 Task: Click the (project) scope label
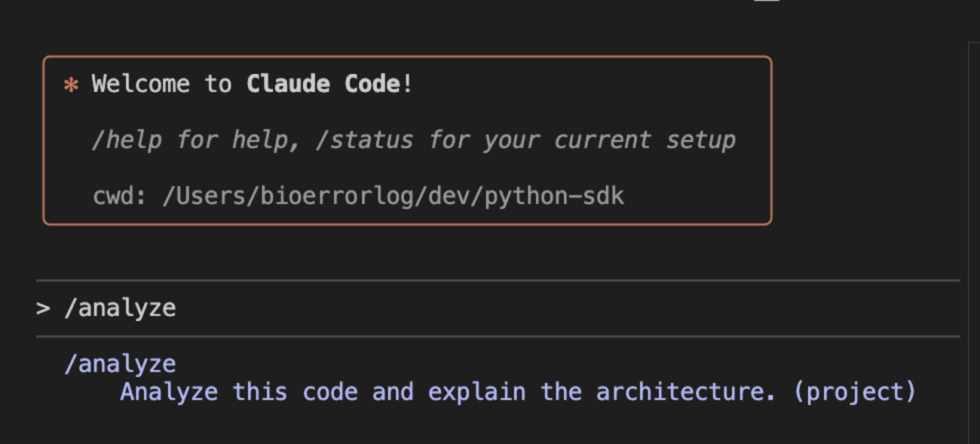point(854,392)
